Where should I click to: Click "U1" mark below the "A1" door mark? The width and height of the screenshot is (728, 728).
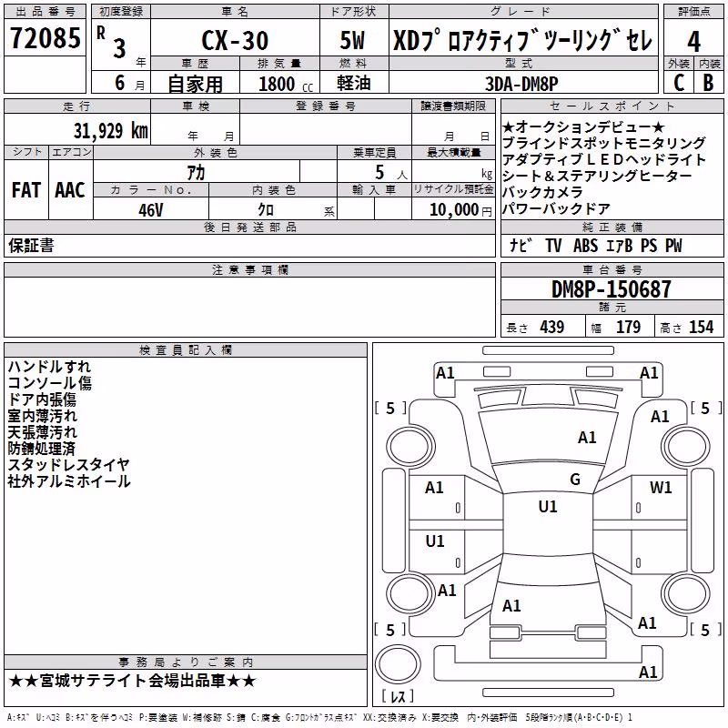pyautogui.click(x=435, y=541)
